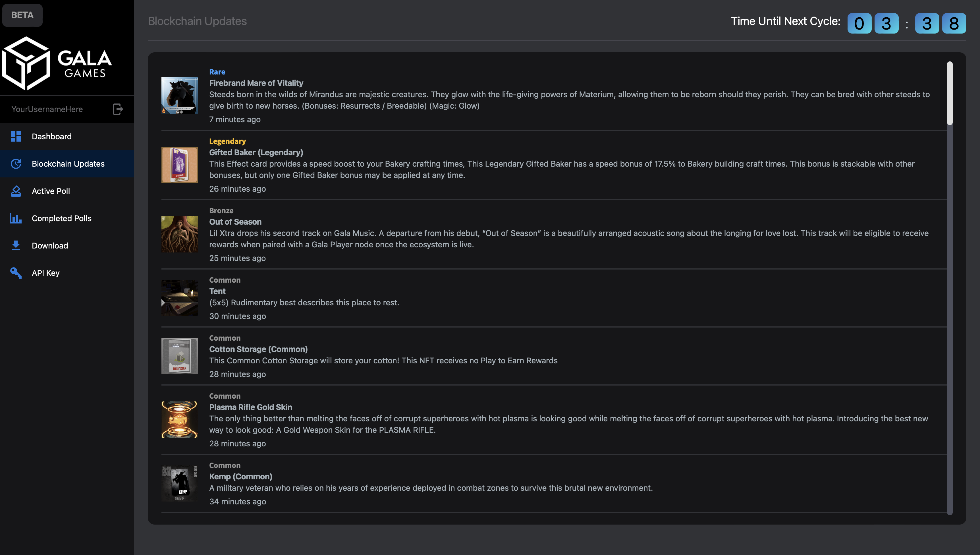Open the Kemp character card thumbnail
This screenshot has width=980, height=555.
point(179,483)
